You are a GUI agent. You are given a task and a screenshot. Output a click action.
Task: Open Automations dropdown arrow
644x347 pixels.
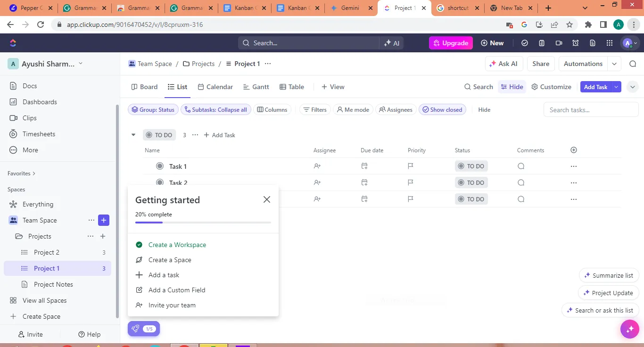(x=614, y=64)
